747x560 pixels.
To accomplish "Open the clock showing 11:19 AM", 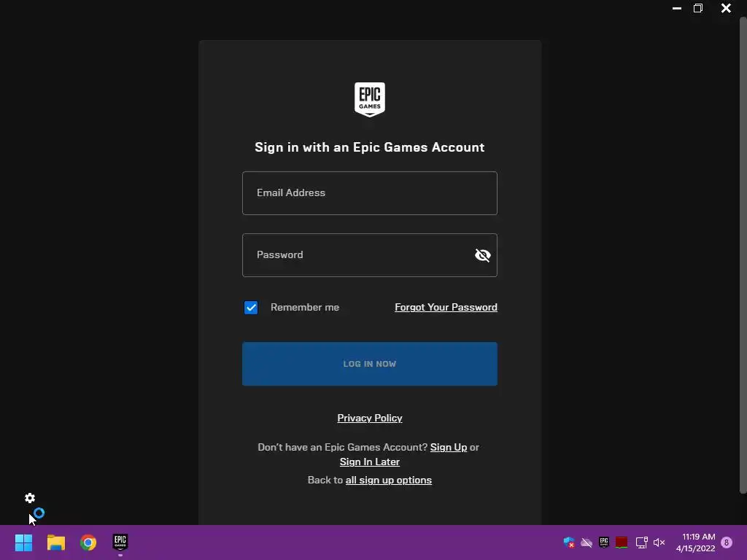I will pyautogui.click(x=695, y=542).
